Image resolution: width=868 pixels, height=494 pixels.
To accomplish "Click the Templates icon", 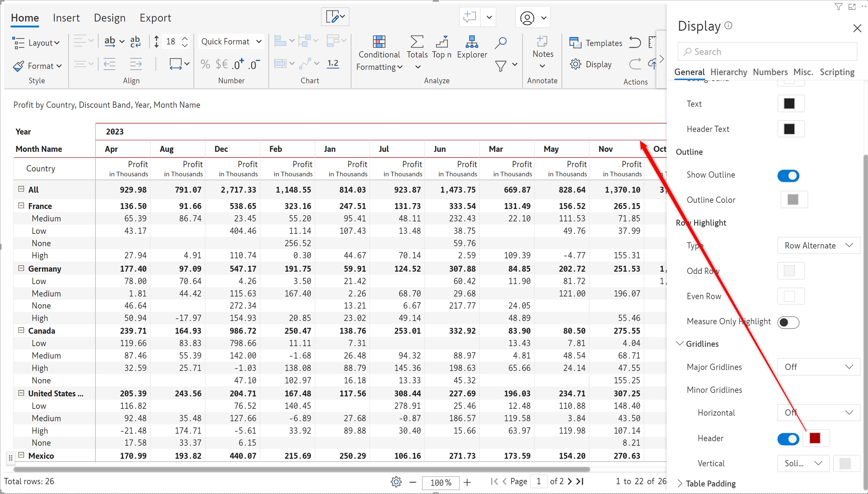I will tap(575, 43).
